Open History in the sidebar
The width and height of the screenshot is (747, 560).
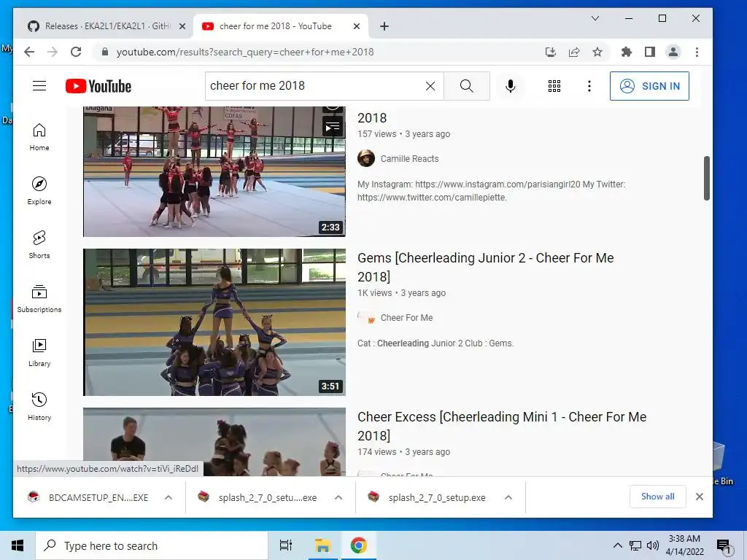click(x=39, y=406)
